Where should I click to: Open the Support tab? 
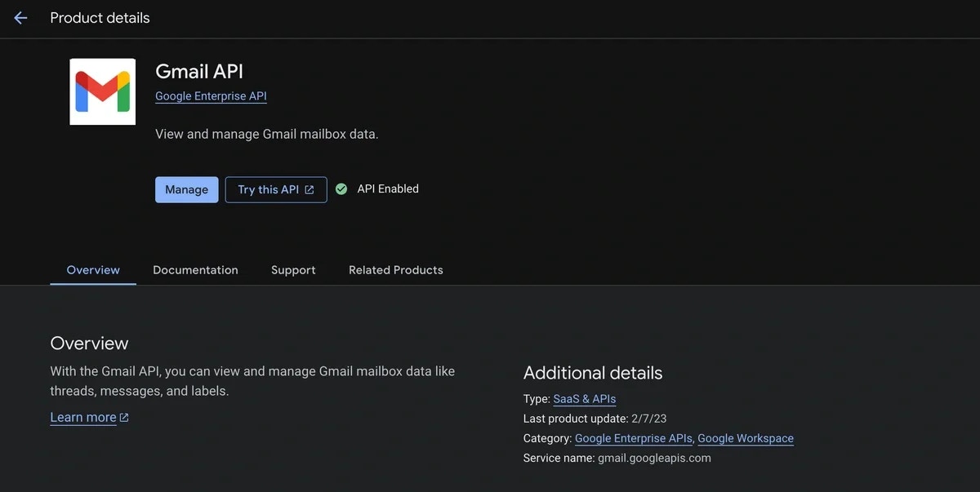(x=293, y=270)
